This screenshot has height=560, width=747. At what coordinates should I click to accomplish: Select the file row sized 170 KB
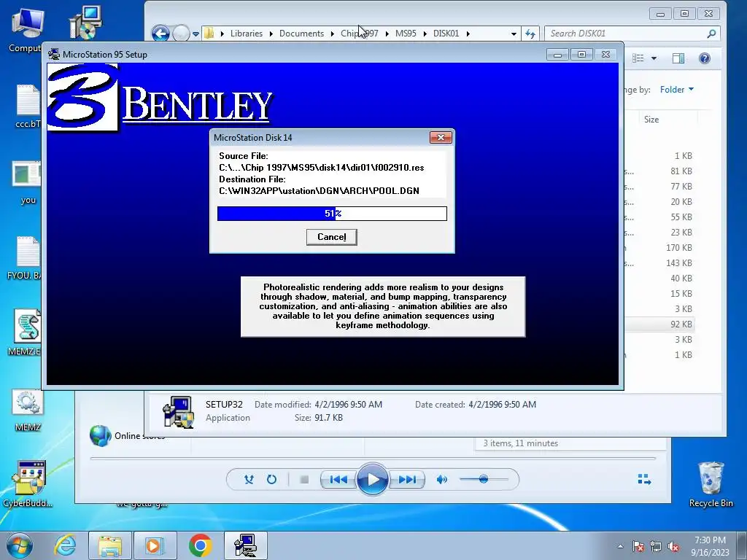coord(659,248)
